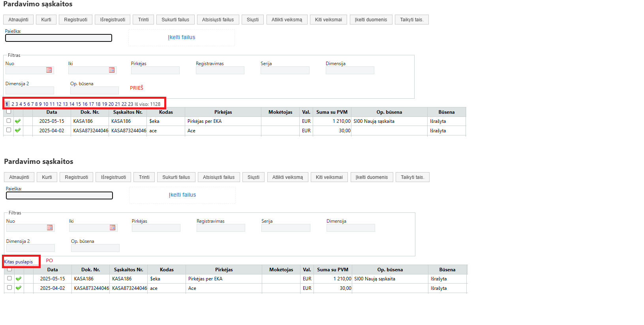Click Kurti button in the PO panel
This screenshot has width=644, height=325.
tap(47, 177)
